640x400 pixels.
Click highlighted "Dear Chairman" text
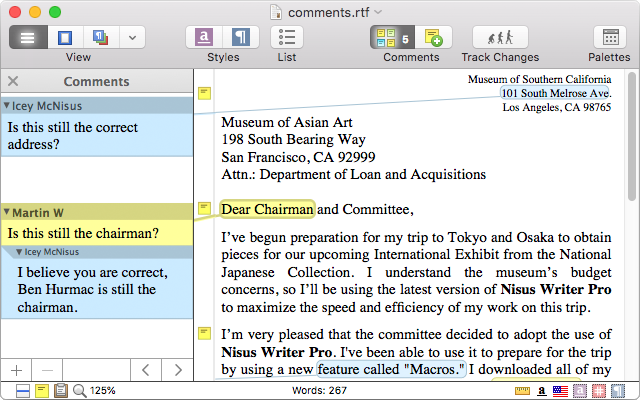267,209
